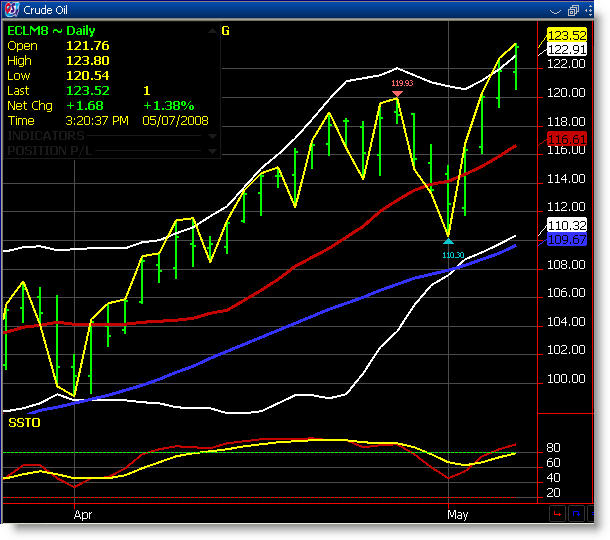
Task: Click the High value 123.80
Action: 88,61
